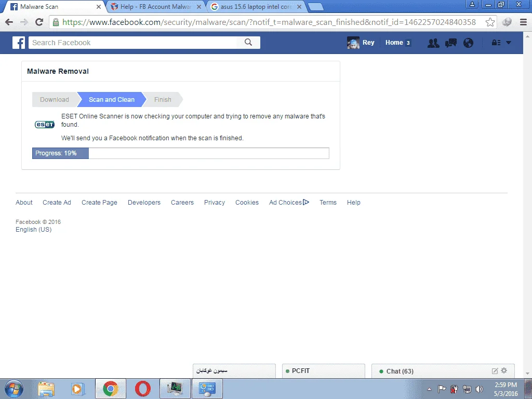Click the ESET logo
Screen dimensions: 532x399
pyautogui.click(x=45, y=125)
